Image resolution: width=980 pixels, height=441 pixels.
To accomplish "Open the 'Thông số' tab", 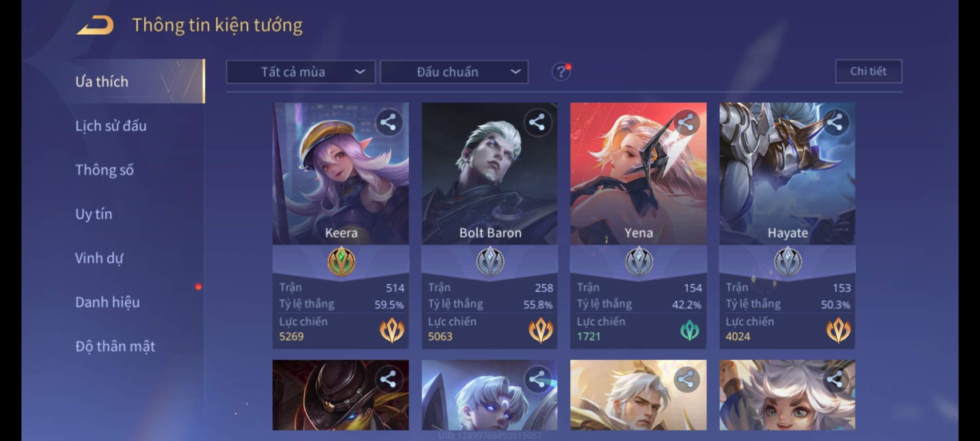I will (x=105, y=170).
